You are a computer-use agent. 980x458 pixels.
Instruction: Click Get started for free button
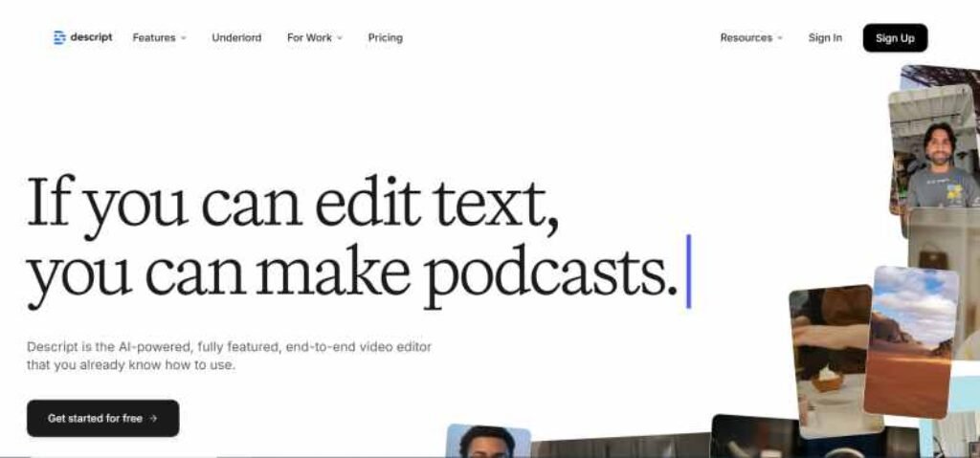pos(103,418)
